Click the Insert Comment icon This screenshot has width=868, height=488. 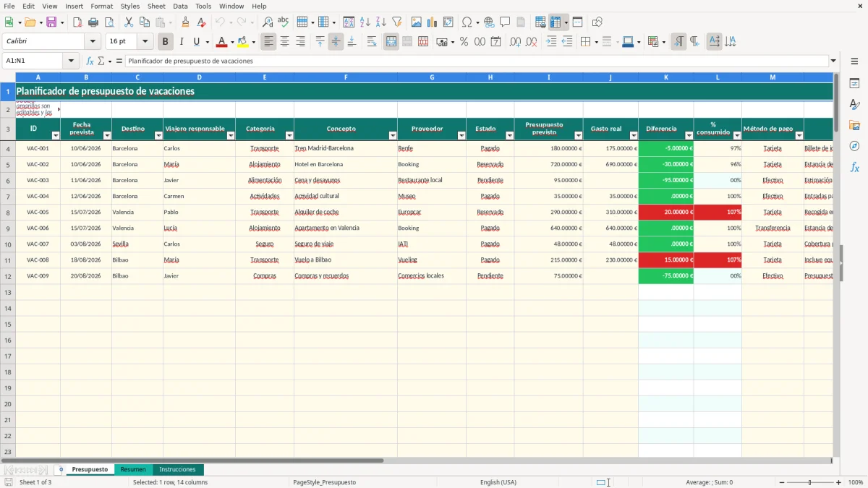[x=505, y=22]
